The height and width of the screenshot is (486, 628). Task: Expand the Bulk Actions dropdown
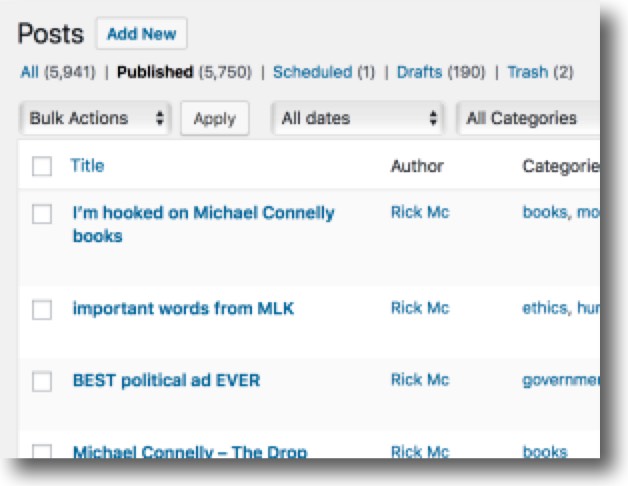(x=96, y=118)
